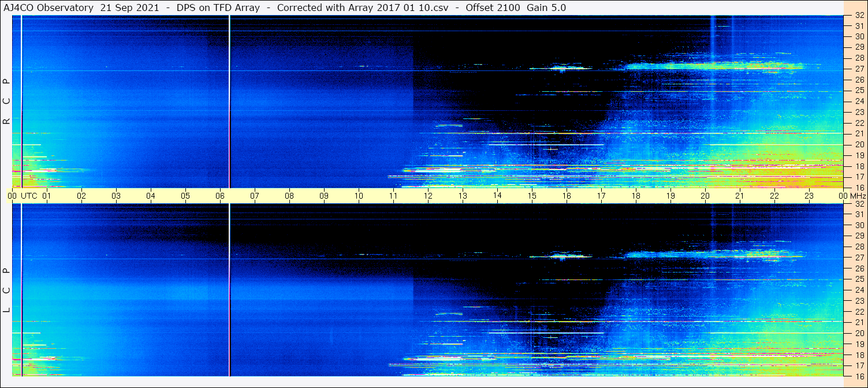The height and width of the screenshot is (388, 868).
Task: Click the 12 hour tick label
Action: [x=428, y=195]
